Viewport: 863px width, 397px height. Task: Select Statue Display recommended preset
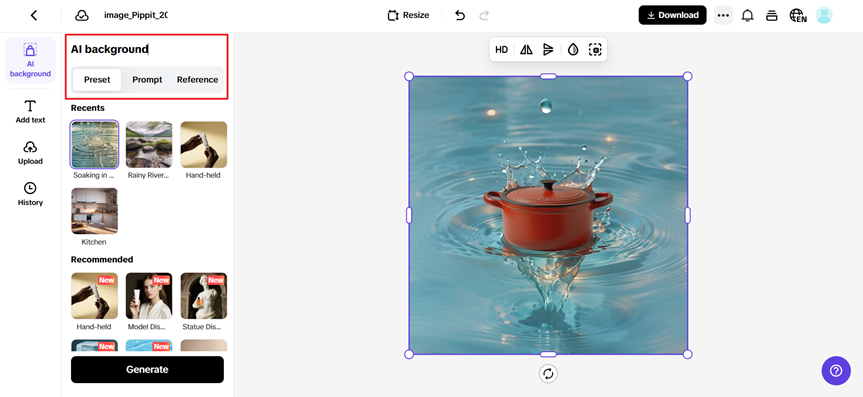204,296
